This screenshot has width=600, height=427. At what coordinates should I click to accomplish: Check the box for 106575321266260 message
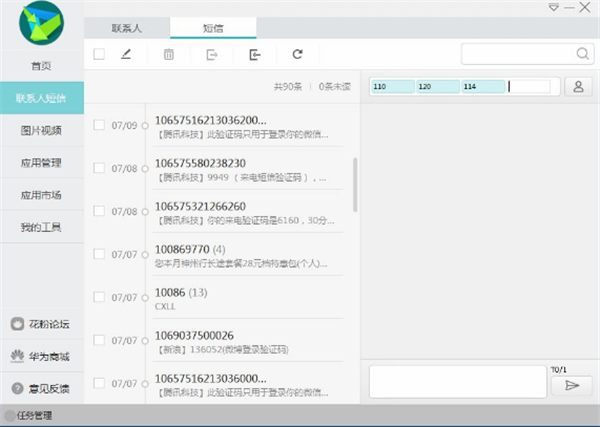coord(99,211)
